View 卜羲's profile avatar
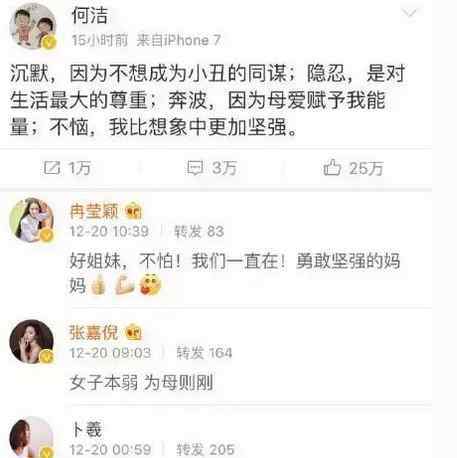 [x=32, y=437]
